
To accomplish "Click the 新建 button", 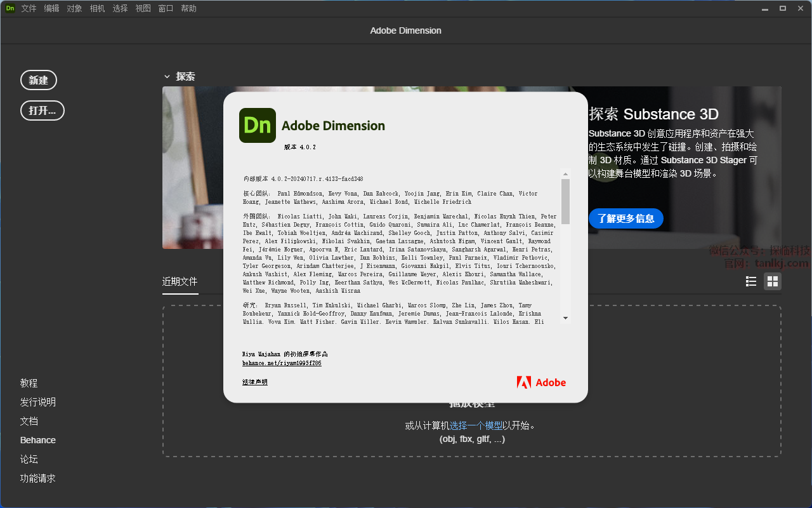I will click(39, 80).
